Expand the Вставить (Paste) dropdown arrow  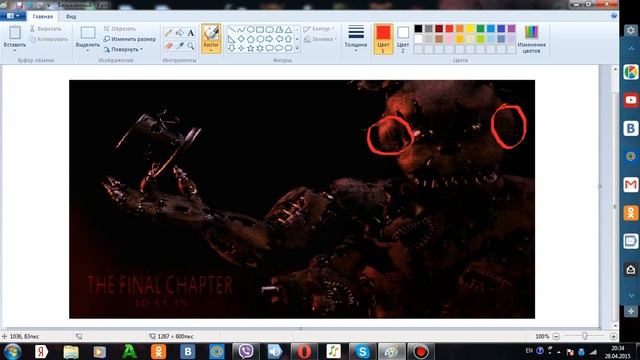point(15,50)
